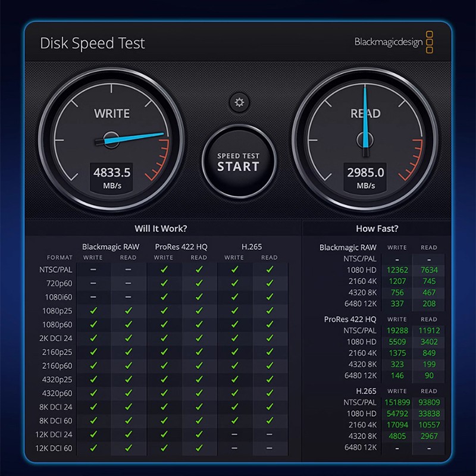
Task: Click the 8K DCI 60 format row label
Action: point(55,421)
